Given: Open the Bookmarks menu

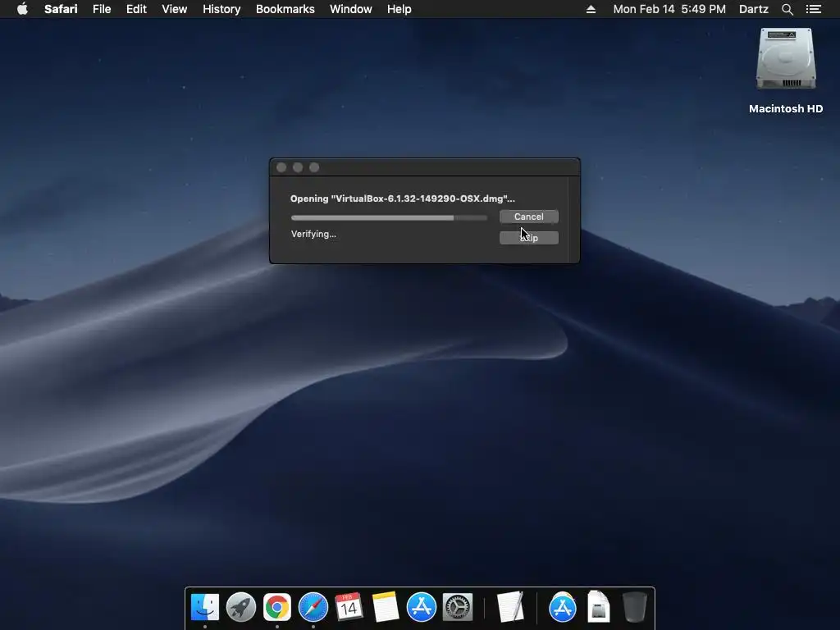Looking at the screenshot, I should tap(285, 9).
